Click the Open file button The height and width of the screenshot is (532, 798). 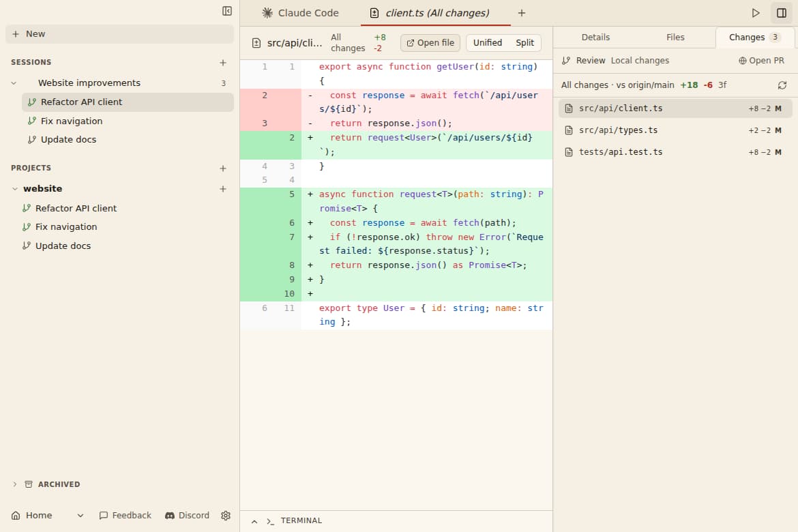pos(430,43)
